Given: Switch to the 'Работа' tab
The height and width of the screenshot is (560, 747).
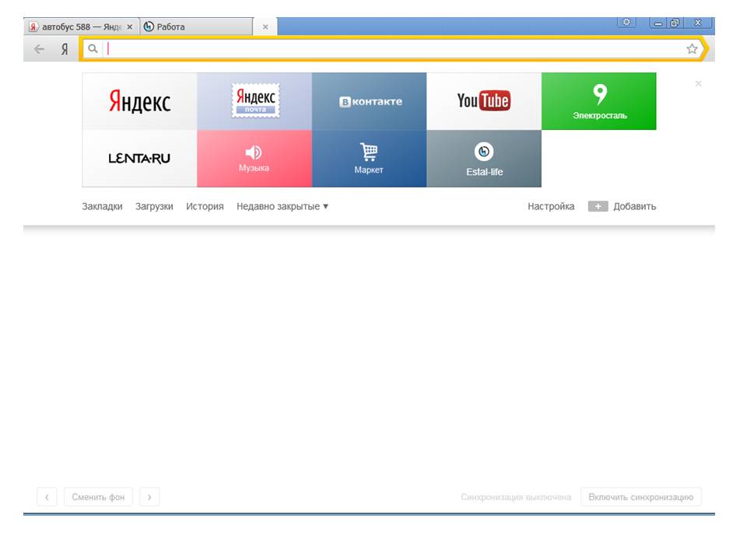Looking at the screenshot, I should pos(196,26).
